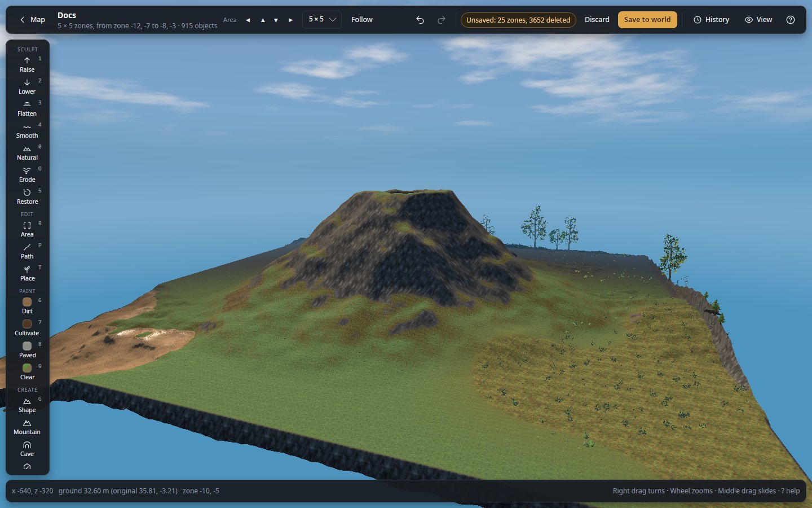This screenshot has width=812, height=508.
Task: Redo the last undone edit
Action: point(442,20)
